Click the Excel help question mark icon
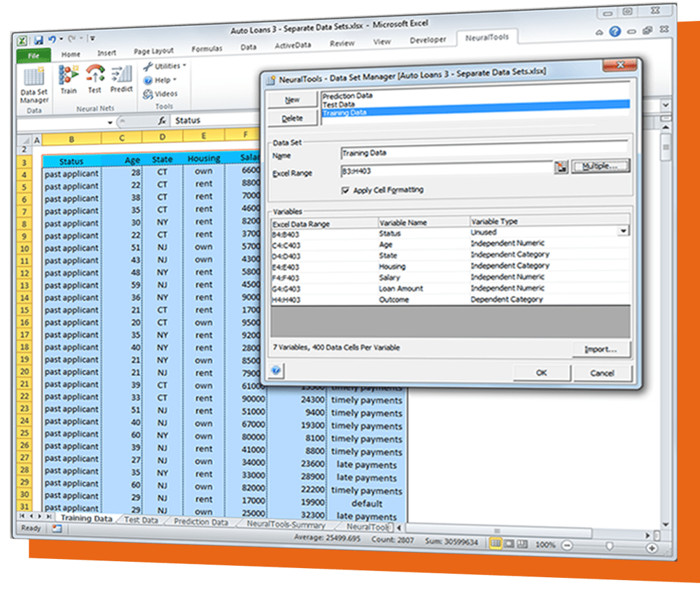Screen dimensions: 700x601 tap(615, 31)
